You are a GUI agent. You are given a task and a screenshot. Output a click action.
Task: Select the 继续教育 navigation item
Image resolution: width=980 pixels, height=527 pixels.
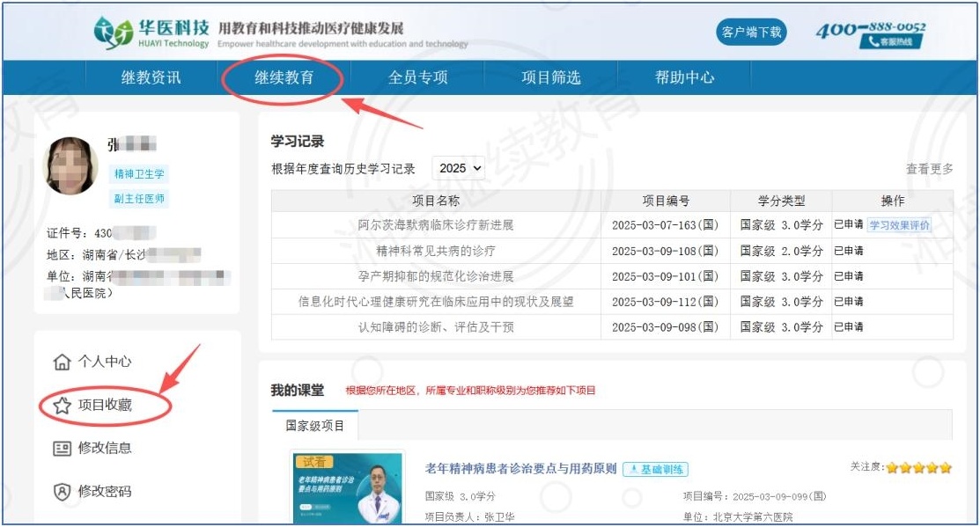click(284, 77)
